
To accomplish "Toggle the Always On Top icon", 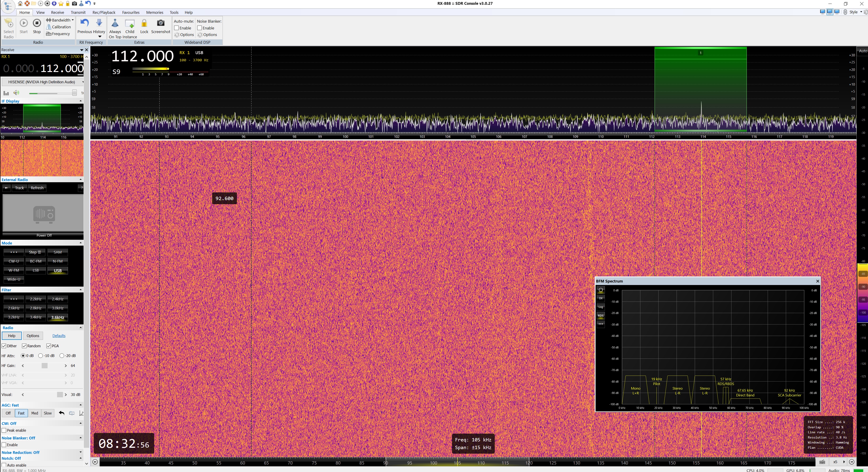I will click(x=115, y=23).
